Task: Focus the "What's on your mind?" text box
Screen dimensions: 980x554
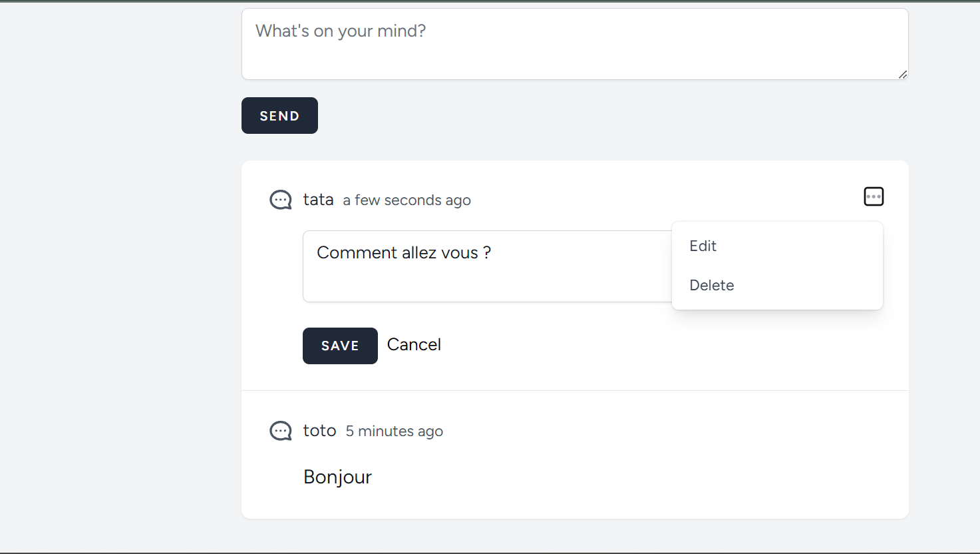Action: tap(574, 44)
